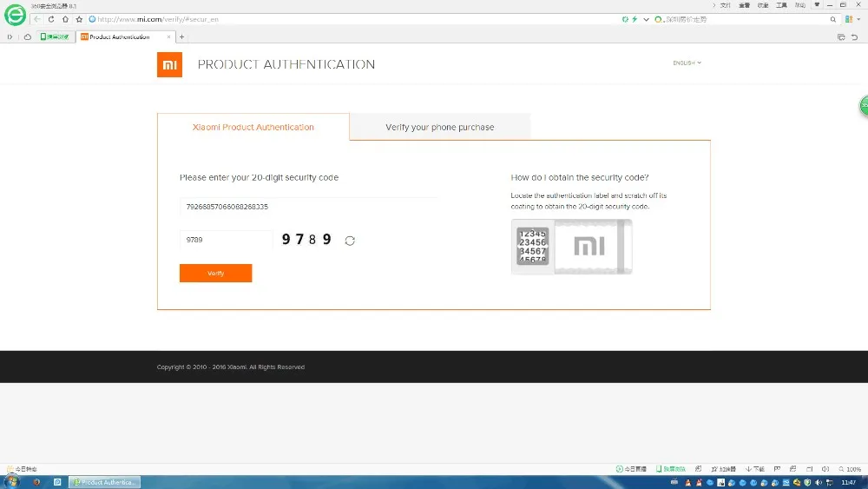The height and width of the screenshot is (489, 868).
Task: Open a new tab with plus button
Action: 181,37
